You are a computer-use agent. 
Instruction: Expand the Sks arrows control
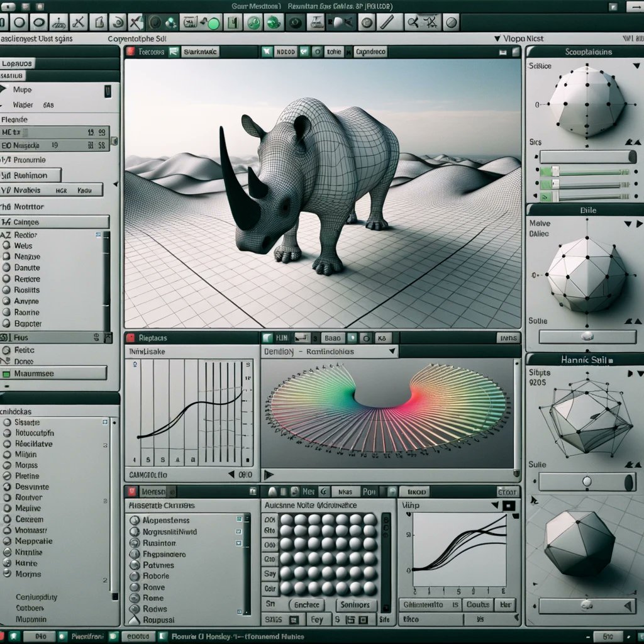click(x=633, y=142)
